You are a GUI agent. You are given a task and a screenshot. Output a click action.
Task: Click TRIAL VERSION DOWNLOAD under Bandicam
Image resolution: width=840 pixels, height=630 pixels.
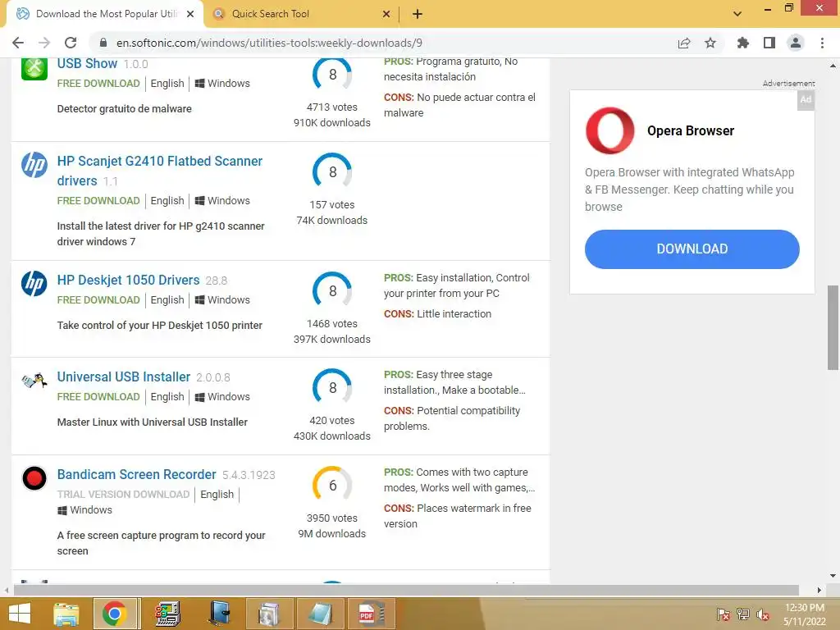click(123, 495)
